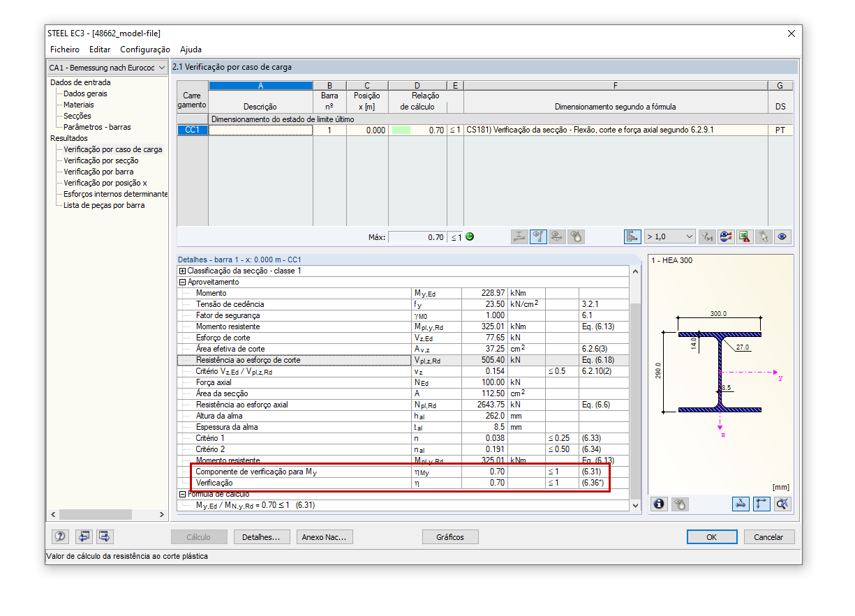The height and width of the screenshot is (616, 855).
Task: Click the 'CS181) Verificação da secção' formula cell
Action: tap(615, 130)
